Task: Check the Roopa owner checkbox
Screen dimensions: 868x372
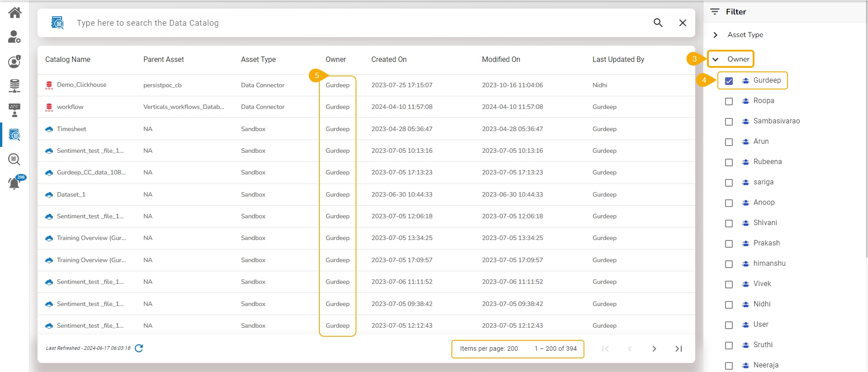Action: 729,101
